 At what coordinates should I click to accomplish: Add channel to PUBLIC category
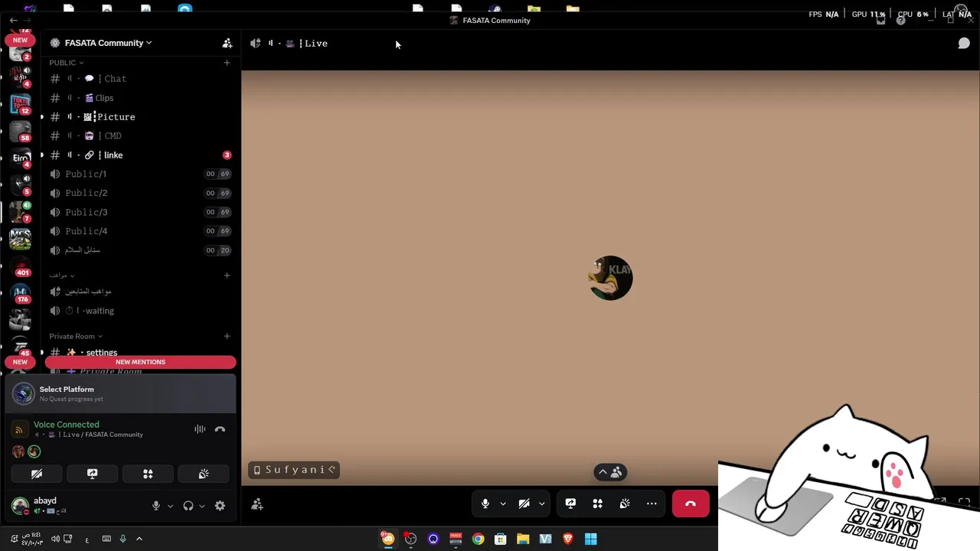coord(227,63)
